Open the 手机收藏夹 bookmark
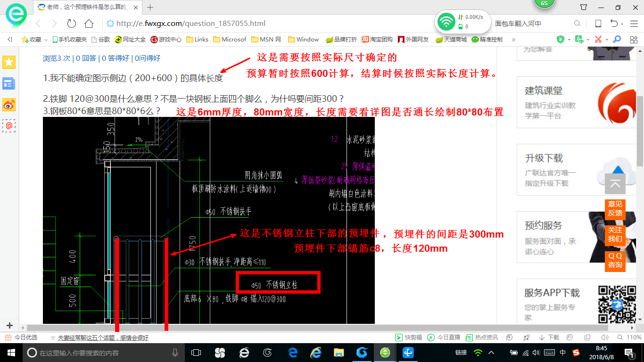The width and height of the screenshot is (644, 362). click(x=69, y=40)
